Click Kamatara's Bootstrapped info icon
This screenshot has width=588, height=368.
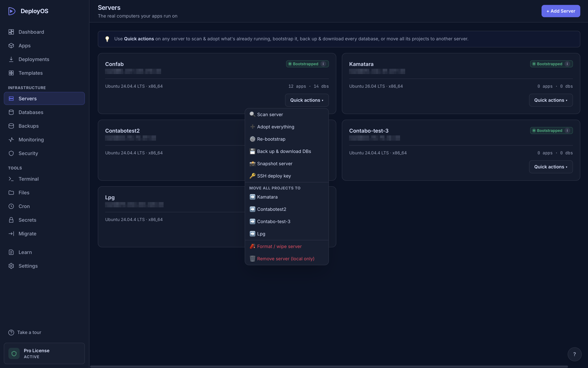point(567,64)
